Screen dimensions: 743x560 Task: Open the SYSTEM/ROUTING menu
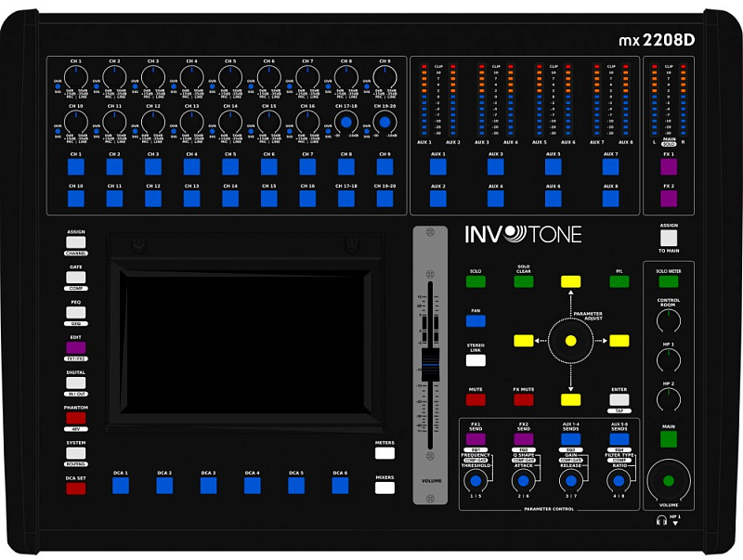click(76, 452)
